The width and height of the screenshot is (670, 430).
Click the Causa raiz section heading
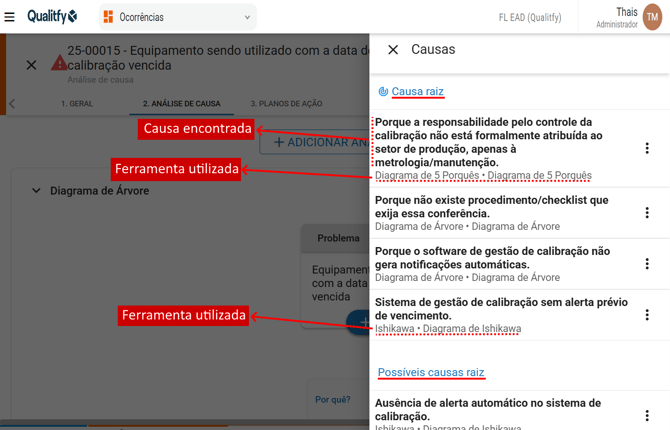pyautogui.click(x=417, y=91)
